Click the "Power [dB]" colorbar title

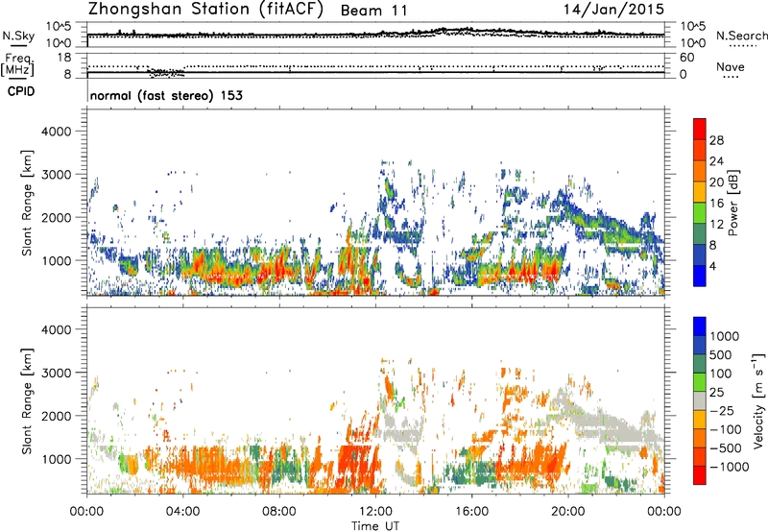733,203
